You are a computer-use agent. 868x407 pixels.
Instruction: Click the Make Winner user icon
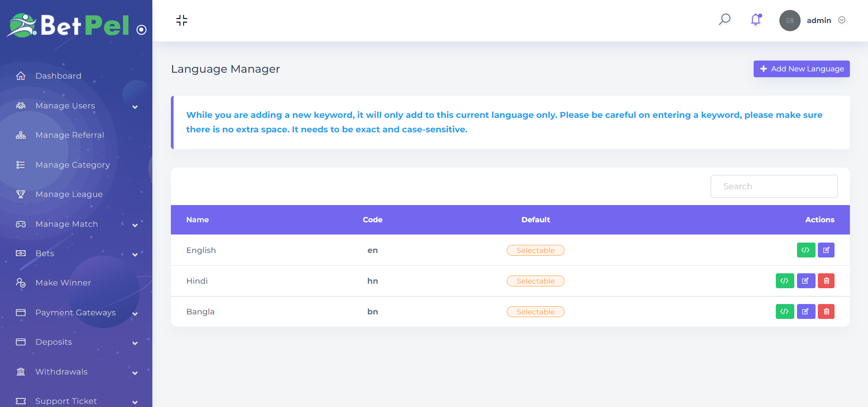tap(21, 283)
